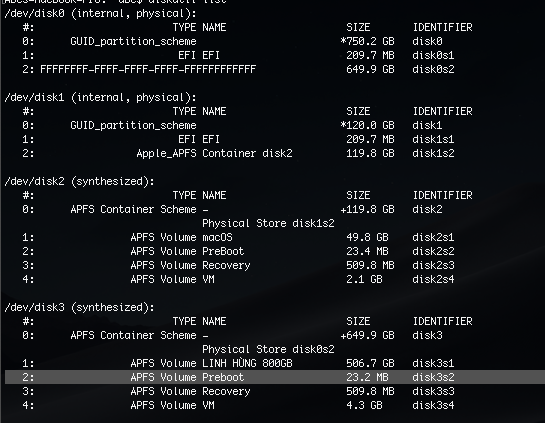This screenshot has width=545, height=423.
Task: Click the disk2s3 Recovery identifier
Action: click(x=433, y=265)
